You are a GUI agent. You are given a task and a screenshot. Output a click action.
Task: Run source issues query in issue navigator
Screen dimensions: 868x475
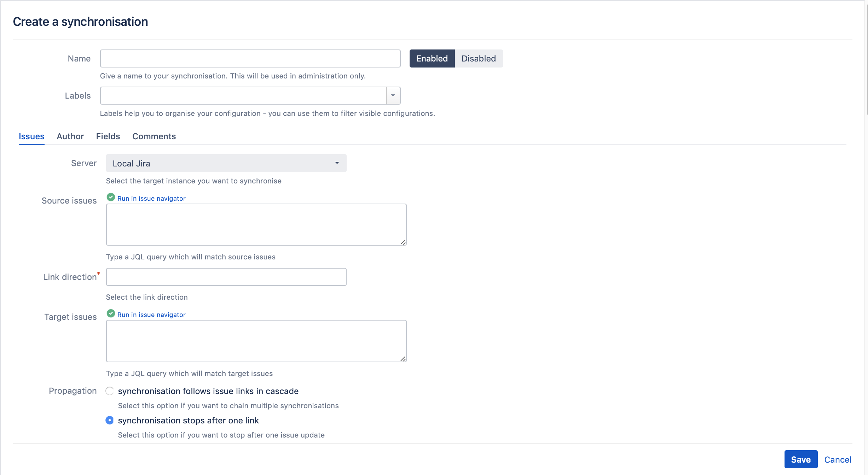pos(151,198)
